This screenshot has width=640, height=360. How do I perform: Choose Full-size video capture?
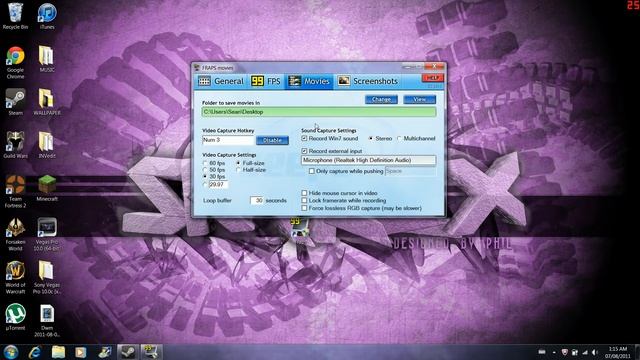[238, 163]
